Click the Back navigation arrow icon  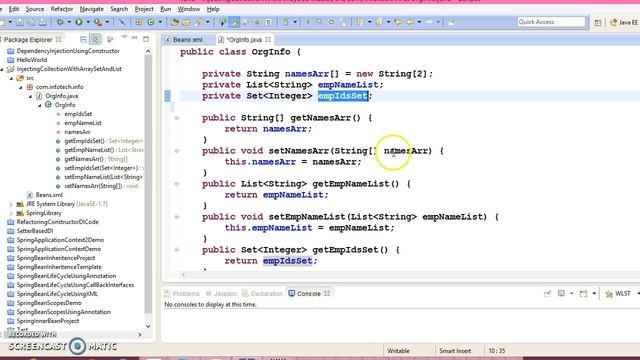point(409,22)
